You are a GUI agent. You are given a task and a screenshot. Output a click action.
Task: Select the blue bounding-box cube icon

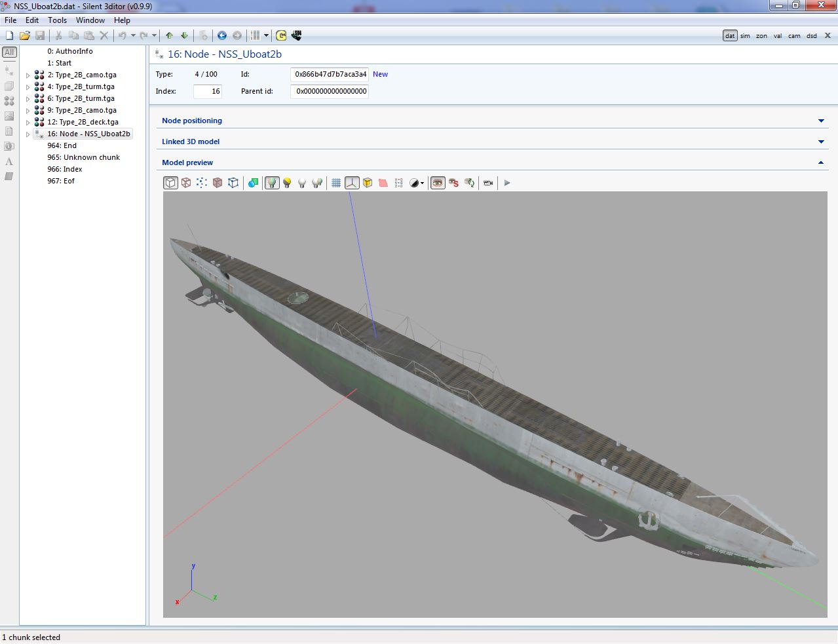(x=233, y=183)
